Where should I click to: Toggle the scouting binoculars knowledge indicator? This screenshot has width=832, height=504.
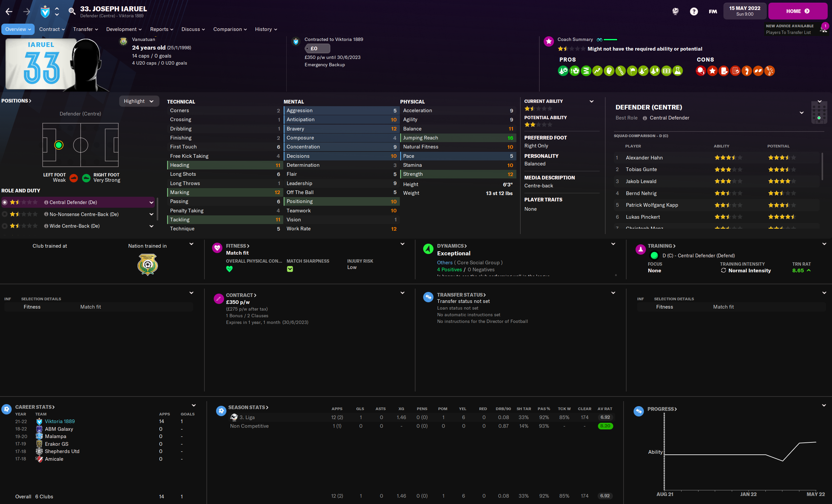[x=599, y=40]
